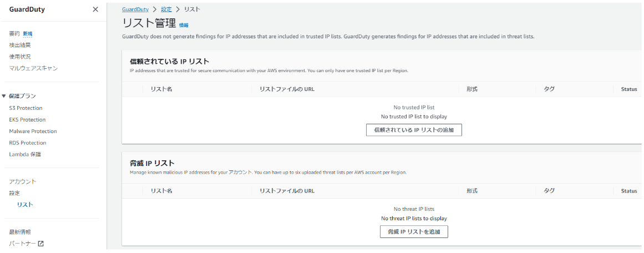This screenshot has width=644, height=253.
Task: Close the GuardDuty navigation panel
Action: coord(95,9)
